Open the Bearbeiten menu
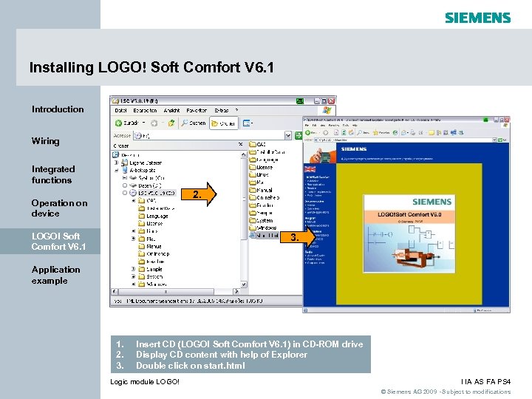The image size is (532, 399). pyautogui.click(x=145, y=110)
